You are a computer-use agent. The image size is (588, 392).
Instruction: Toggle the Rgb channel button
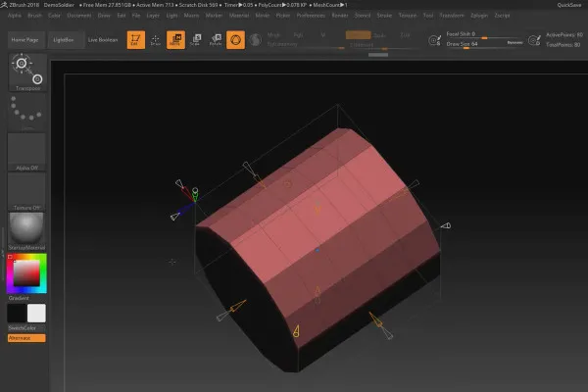point(298,35)
